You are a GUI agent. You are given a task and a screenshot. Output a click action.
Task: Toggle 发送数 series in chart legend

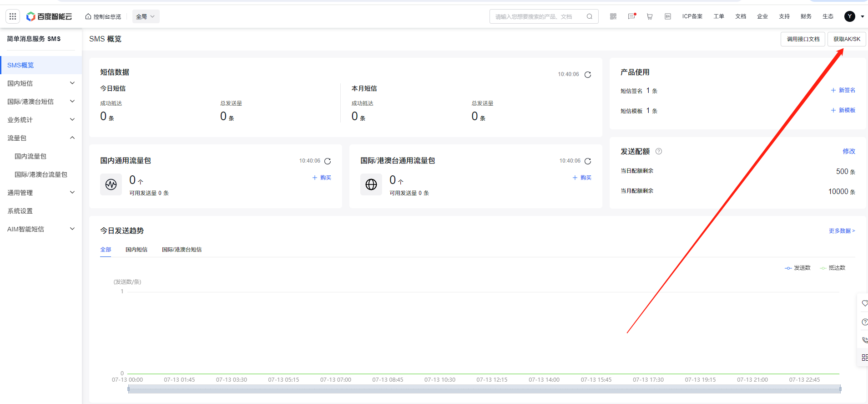(797, 268)
